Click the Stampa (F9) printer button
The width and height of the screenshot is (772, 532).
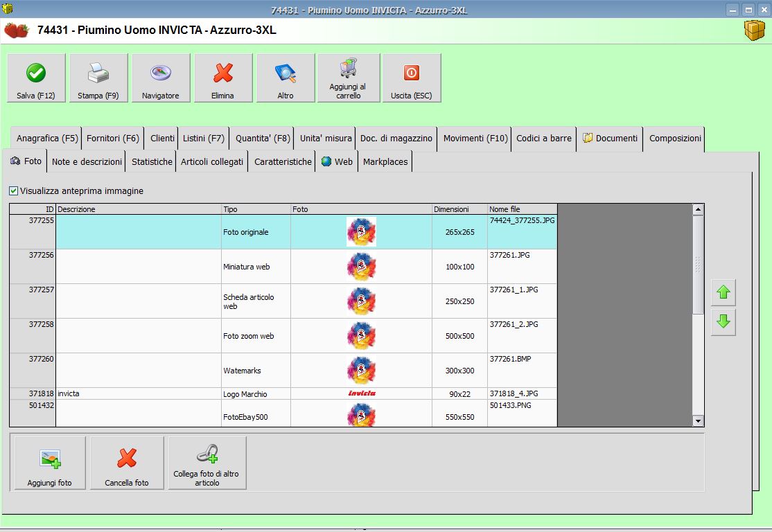coord(98,78)
